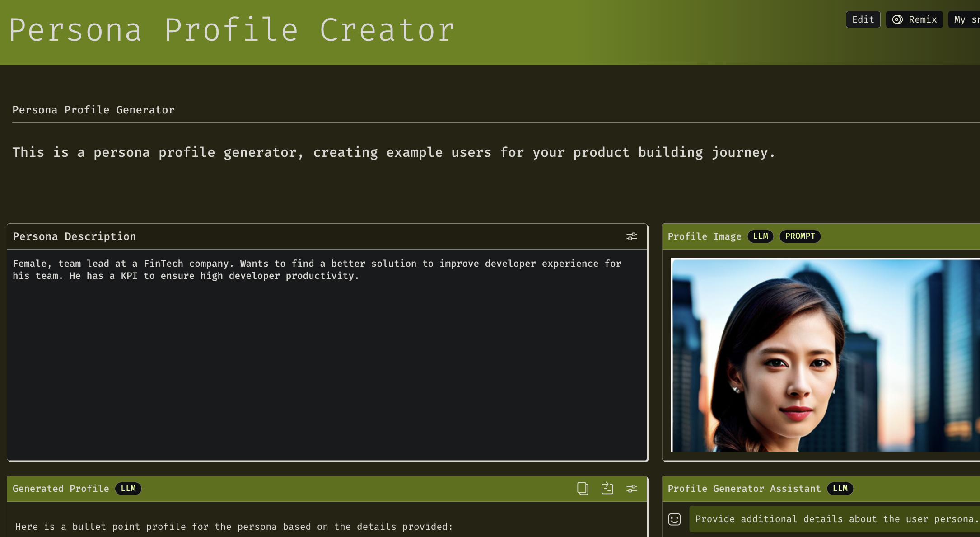
Task: Click the Remix eye icon
Action: pos(897,19)
